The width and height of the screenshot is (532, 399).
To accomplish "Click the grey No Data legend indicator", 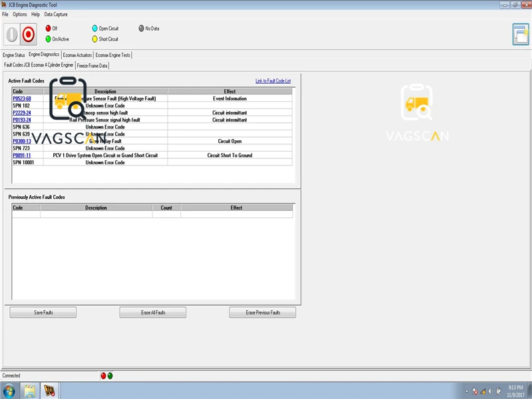I will pos(141,28).
